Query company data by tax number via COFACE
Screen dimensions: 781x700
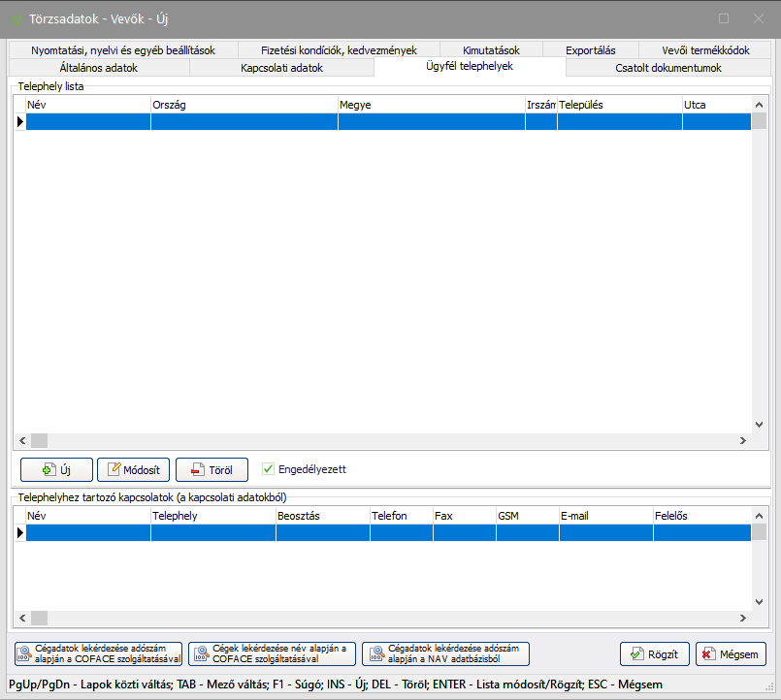pos(97,653)
